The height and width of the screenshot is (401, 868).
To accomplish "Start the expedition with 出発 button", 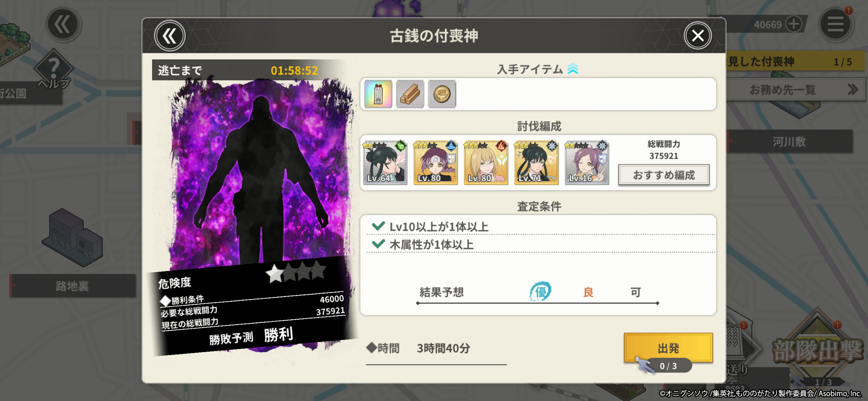I will pos(668,348).
